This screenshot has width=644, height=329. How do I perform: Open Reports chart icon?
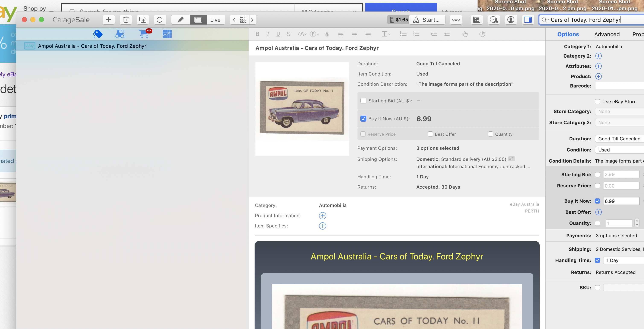167,34
